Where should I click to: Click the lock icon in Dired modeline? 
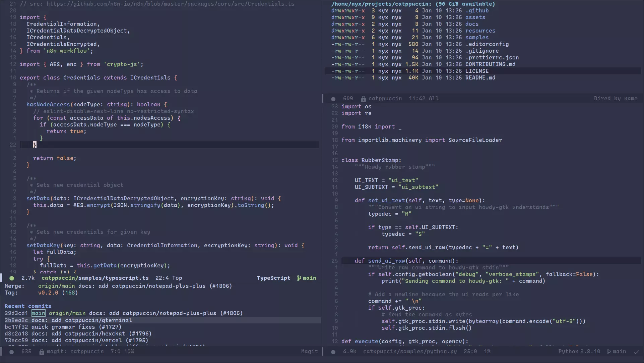(x=363, y=99)
